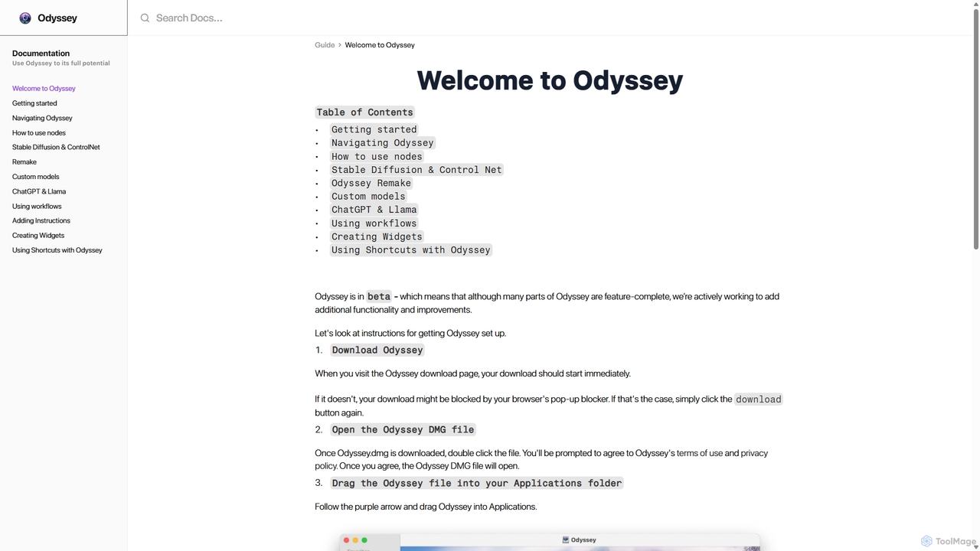Click the download code word
The height and width of the screenshot is (551, 980).
point(759,399)
